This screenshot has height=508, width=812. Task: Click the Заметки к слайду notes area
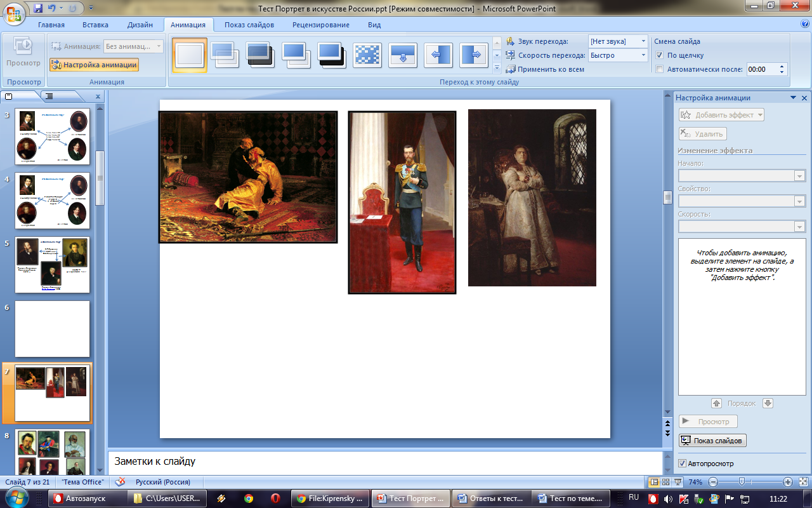[386, 462]
